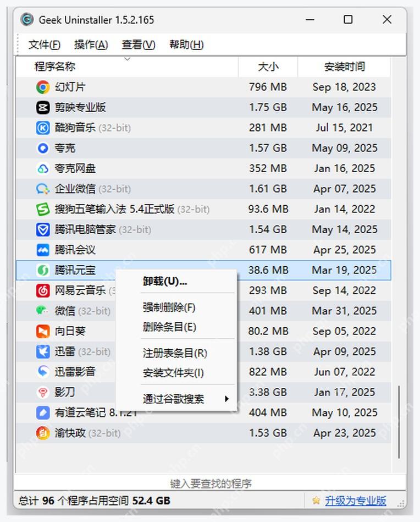Click the 3.38 GB size cell
420x522 pixels.
click(x=268, y=393)
